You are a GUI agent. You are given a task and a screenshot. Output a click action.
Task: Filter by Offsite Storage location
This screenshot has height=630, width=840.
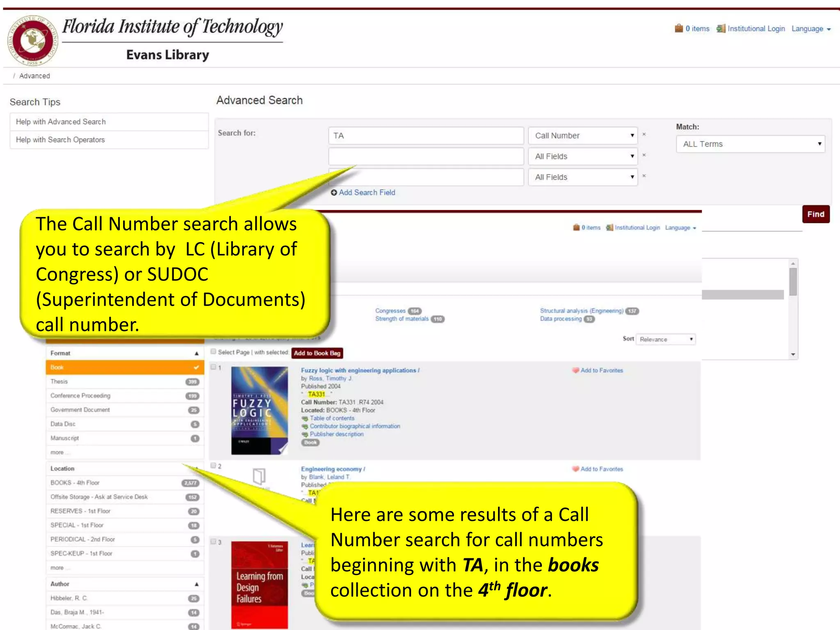click(x=125, y=497)
